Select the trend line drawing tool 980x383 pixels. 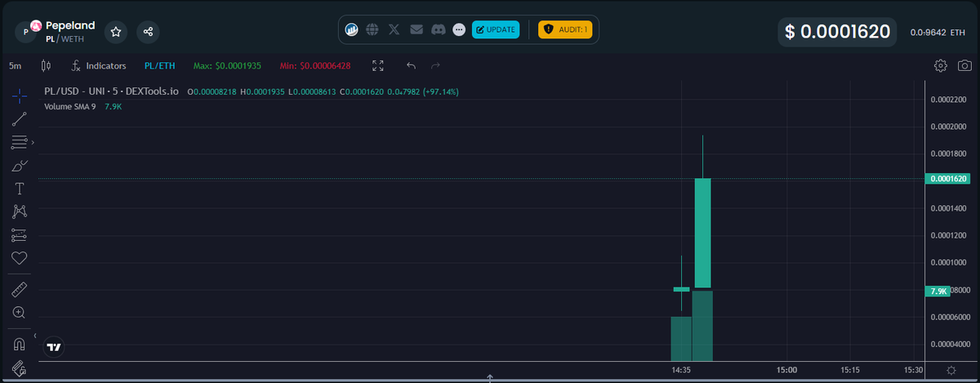pos(20,119)
